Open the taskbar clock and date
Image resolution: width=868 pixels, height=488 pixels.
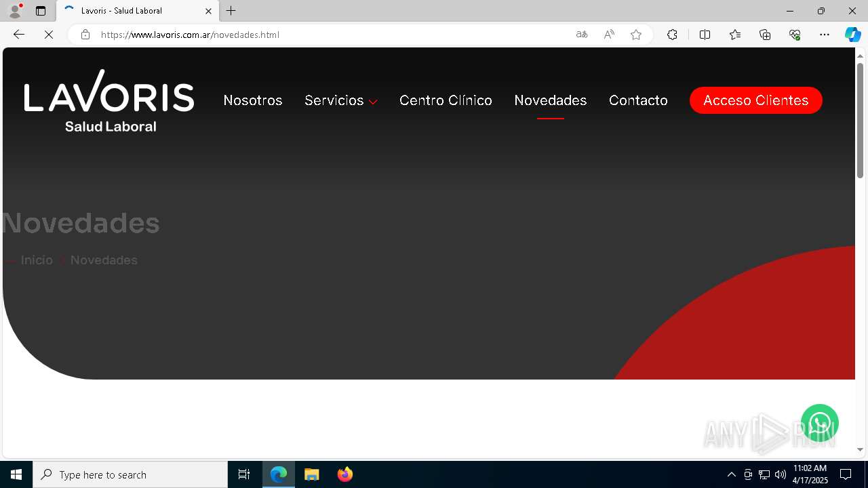click(x=810, y=474)
